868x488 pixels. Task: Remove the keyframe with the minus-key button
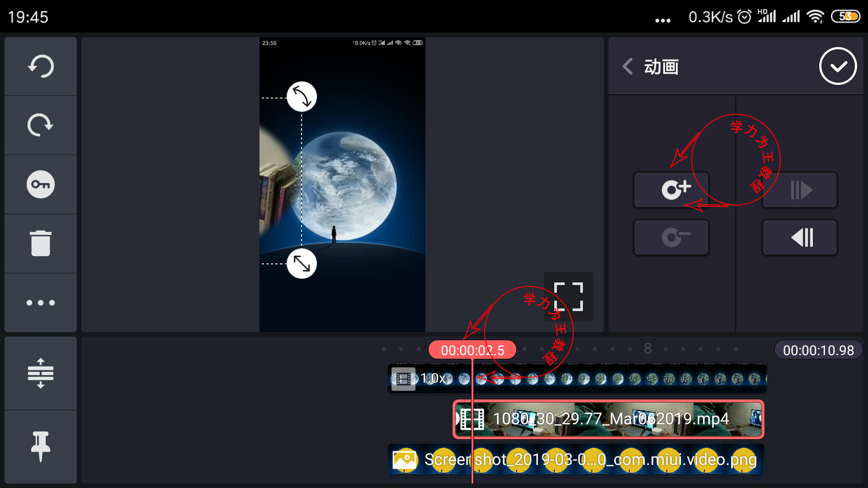(671, 237)
